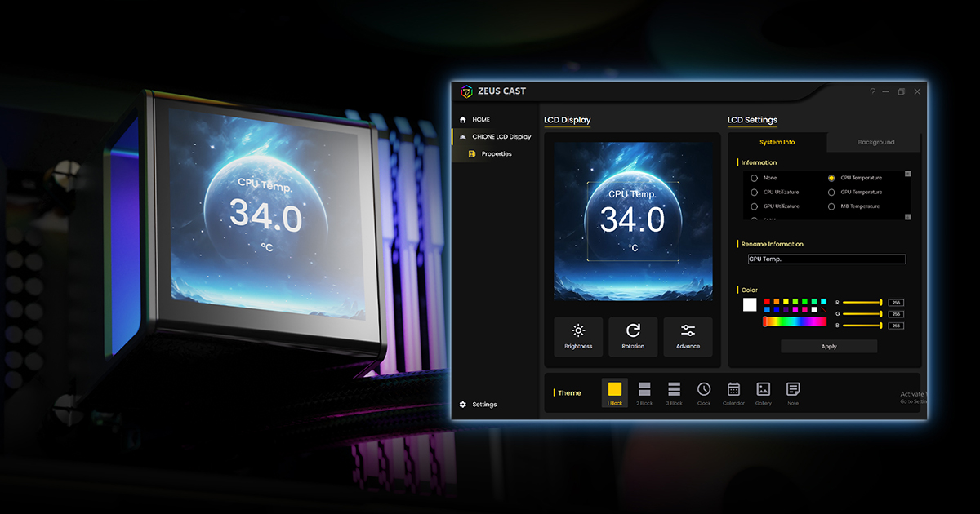Open the Brightness control

pos(578,336)
